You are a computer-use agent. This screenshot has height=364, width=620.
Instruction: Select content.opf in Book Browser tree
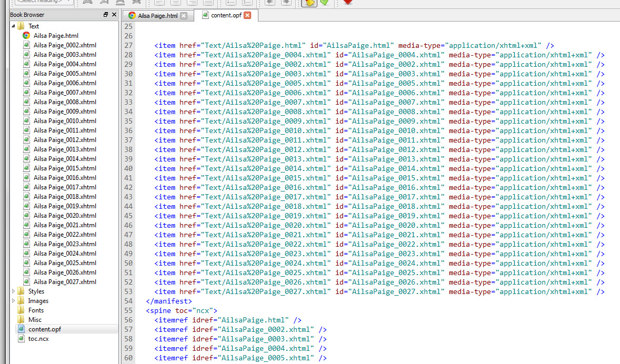[44, 329]
